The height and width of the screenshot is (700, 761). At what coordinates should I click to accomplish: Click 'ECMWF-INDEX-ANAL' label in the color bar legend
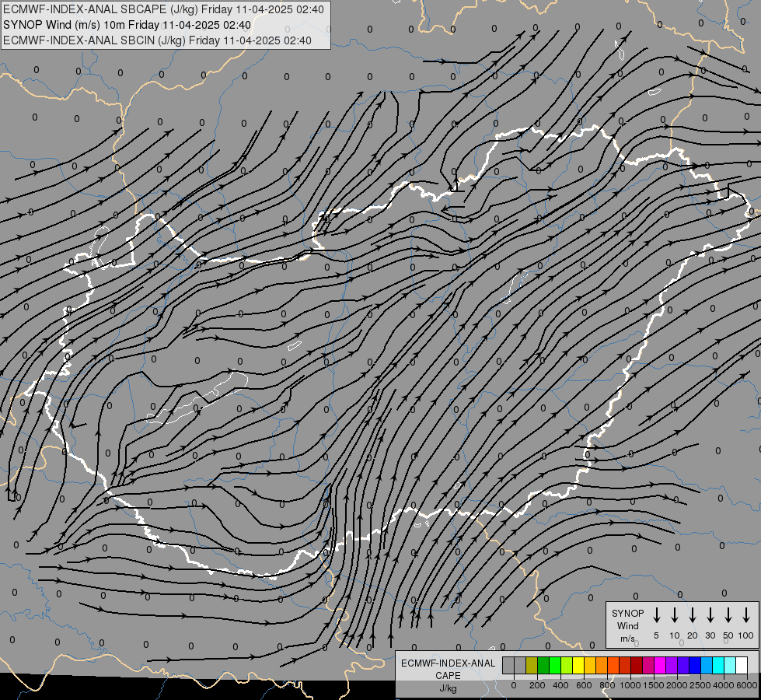coord(448,663)
